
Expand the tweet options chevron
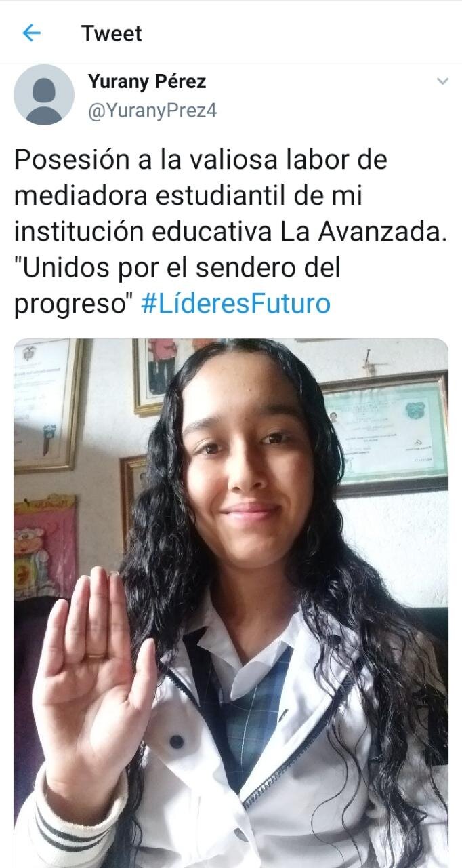442,81
